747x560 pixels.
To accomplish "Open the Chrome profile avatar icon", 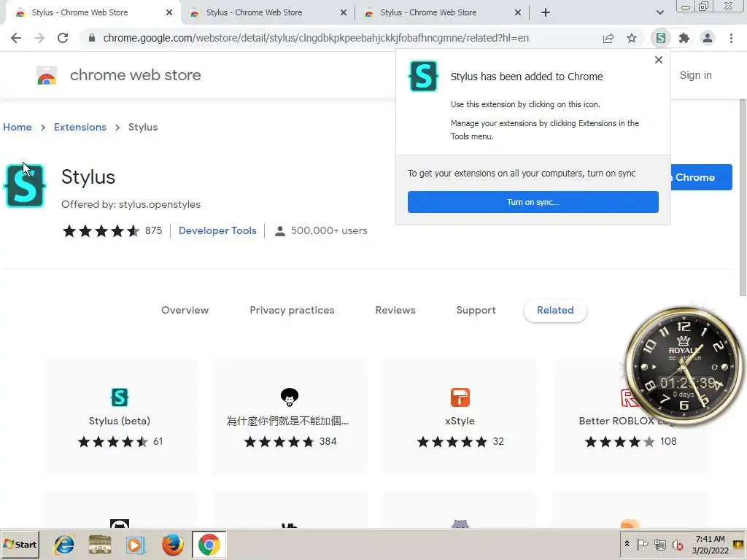I will tap(708, 38).
